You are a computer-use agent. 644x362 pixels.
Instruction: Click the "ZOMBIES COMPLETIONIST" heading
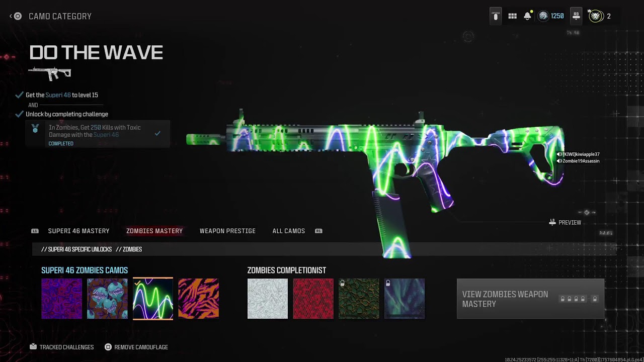click(x=287, y=270)
